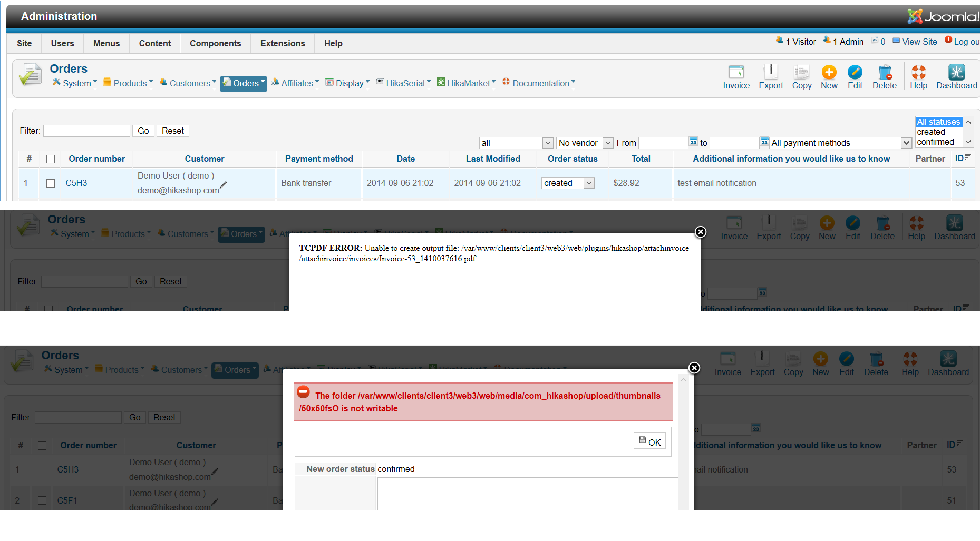Open the calendar picker next to the From field
This screenshot has width=980, height=541.
693,142
